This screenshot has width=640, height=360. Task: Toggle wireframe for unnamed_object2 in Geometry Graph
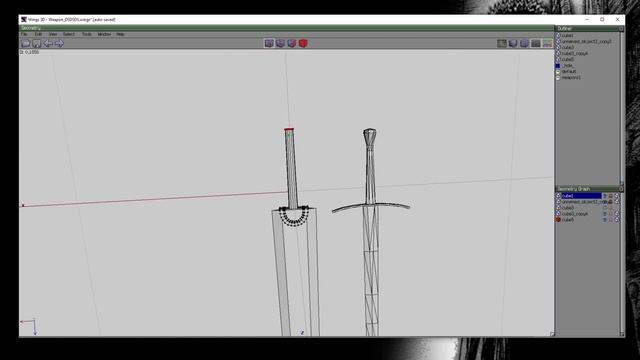pos(617,202)
